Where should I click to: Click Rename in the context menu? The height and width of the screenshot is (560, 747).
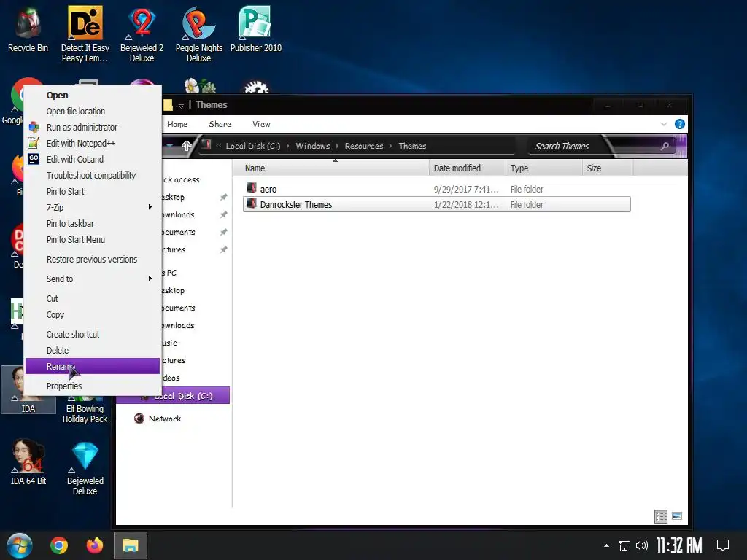pyautogui.click(x=93, y=366)
